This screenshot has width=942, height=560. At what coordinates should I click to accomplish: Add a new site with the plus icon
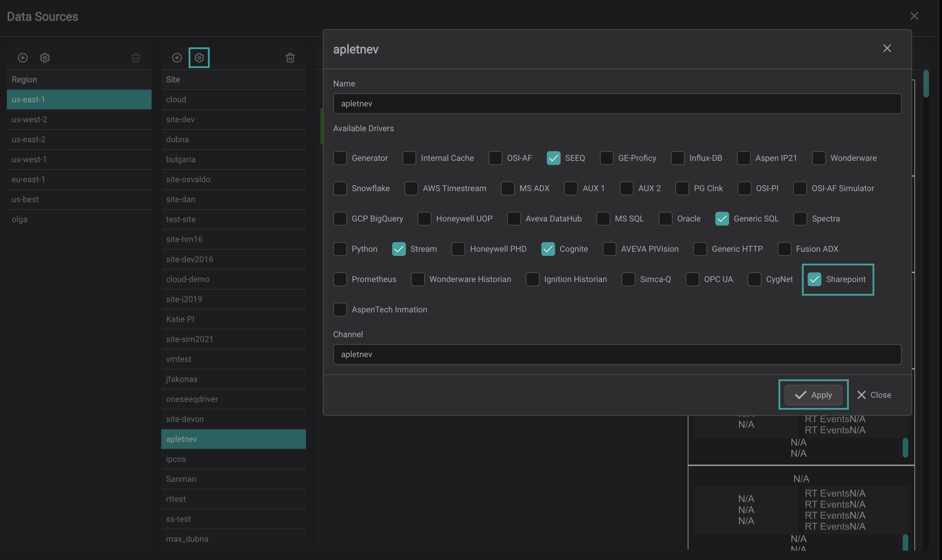(x=177, y=58)
